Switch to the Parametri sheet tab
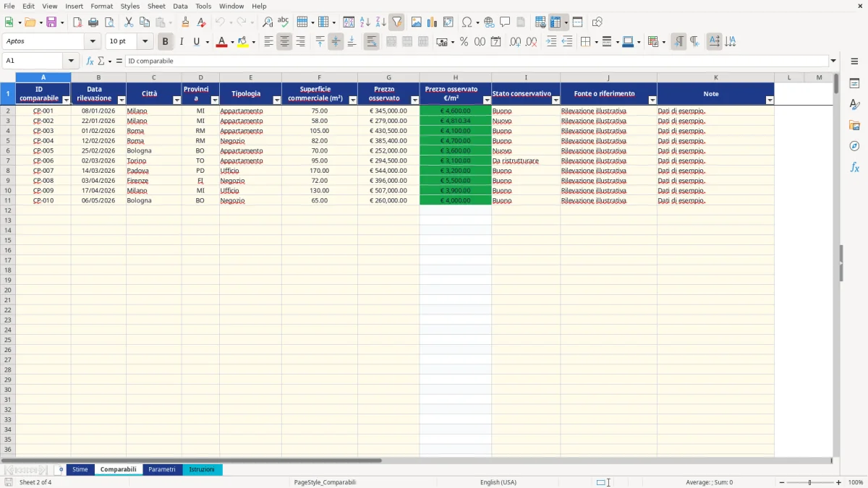 pyautogui.click(x=162, y=470)
